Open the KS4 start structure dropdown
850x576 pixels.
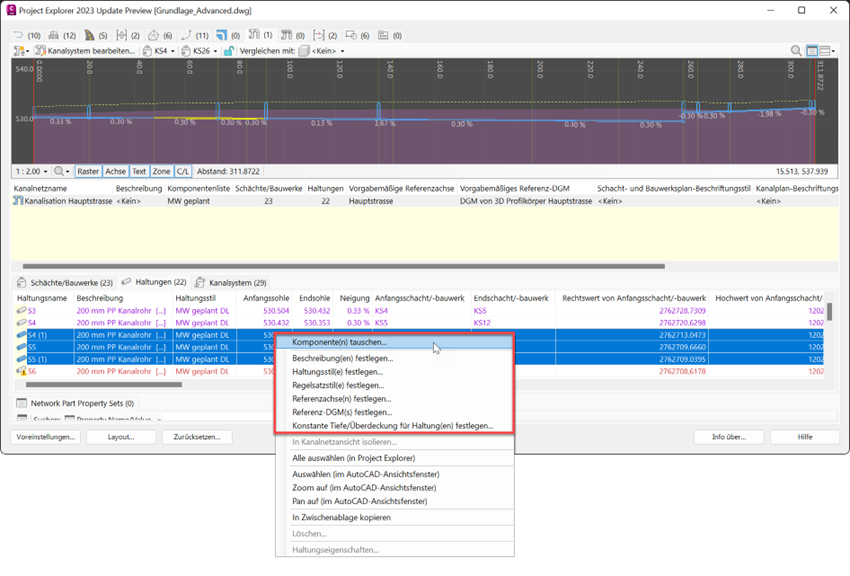tap(160, 51)
